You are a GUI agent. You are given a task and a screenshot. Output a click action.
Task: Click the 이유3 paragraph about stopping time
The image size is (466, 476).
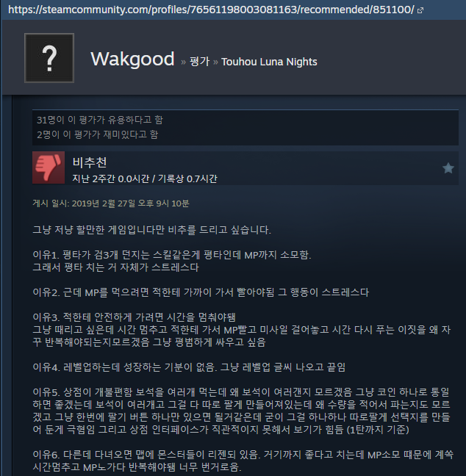242,330
